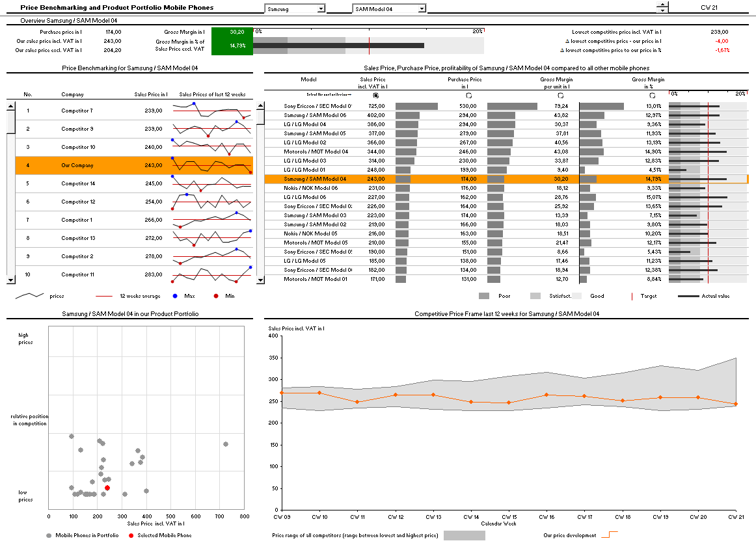756x543 pixels.
Task: Click the LG / LG Model 01 row
Action: coord(506,170)
